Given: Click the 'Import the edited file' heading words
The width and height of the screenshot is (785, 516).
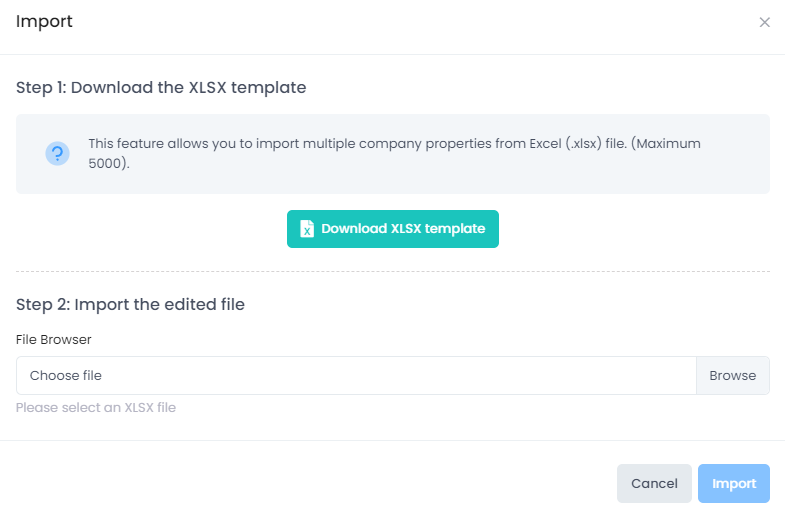Looking at the screenshot, I should pyautogui.click(x=160, y=304).
